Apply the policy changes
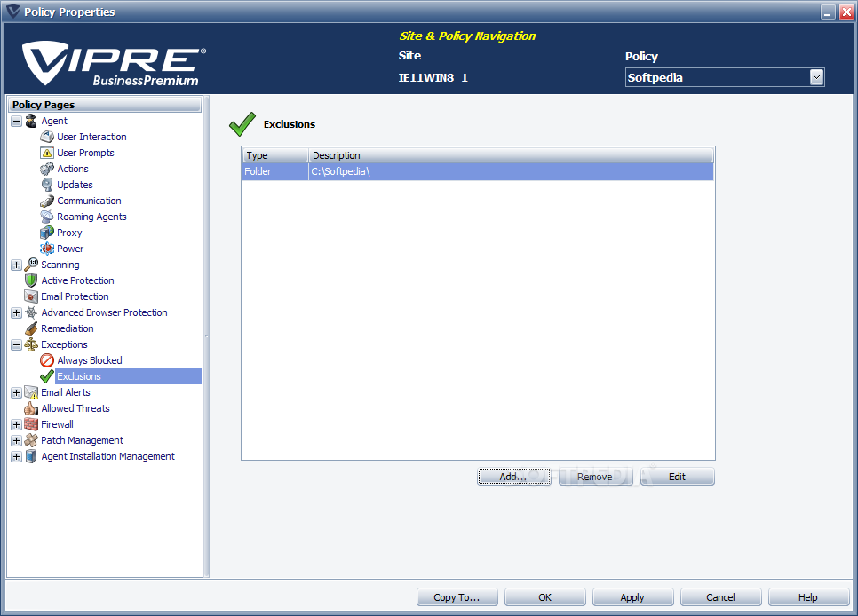This screenshot has height=616, width=858. [x=632, y=597]
